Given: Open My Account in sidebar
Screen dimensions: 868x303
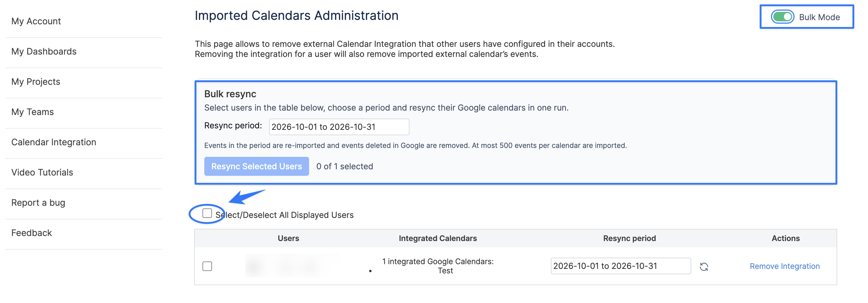Looking at the screenshot, I should (x=36, y=21).
